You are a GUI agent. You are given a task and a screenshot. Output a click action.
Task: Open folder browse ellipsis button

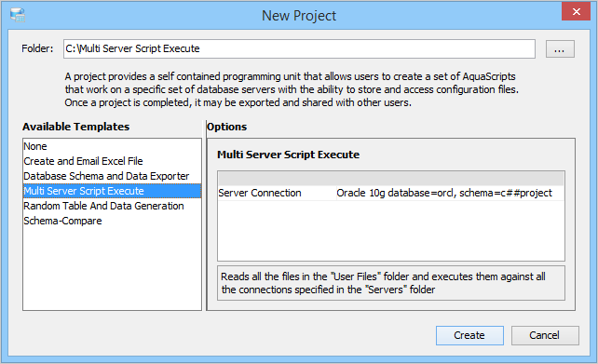[x=560, y=49]
